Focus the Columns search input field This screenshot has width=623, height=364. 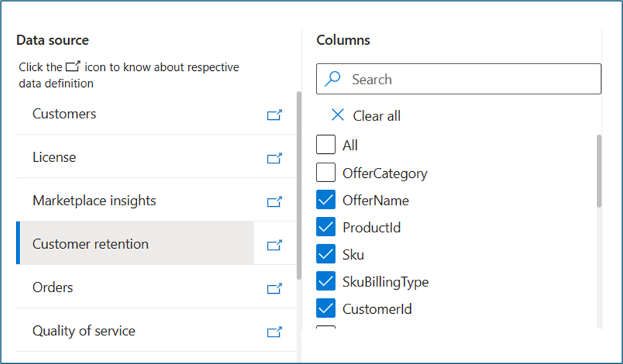pyautogui.click(x=468, y=80)
